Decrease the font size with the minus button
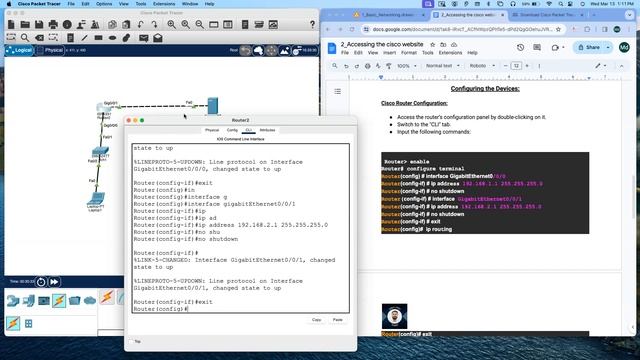640x360 pixels. [505, 66]
